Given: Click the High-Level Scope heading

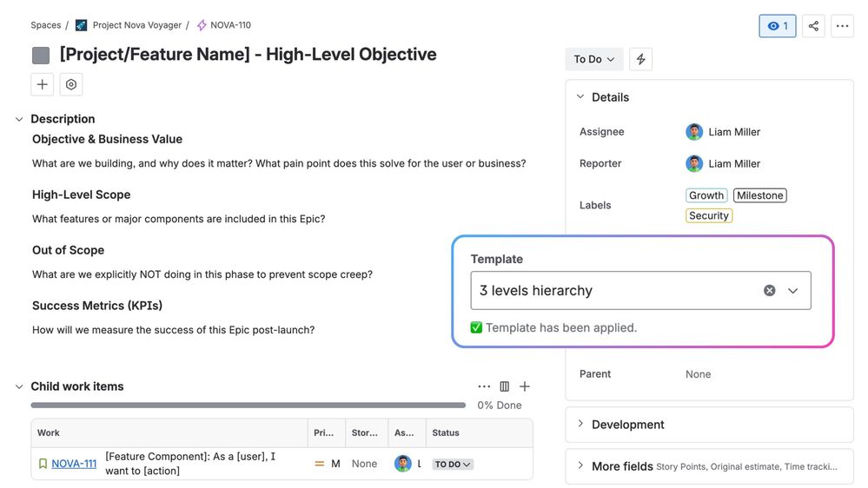Looking at the screenshot, I should pyautogui.click(x=81, y=195).
